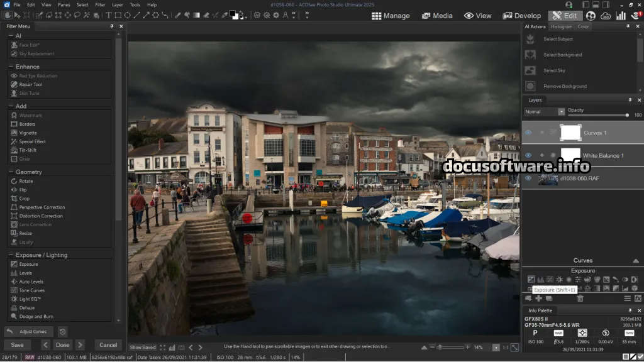Viewport: 644px width, 362px height.
Task: Collapse the Curves adjustment section arrow
Action: 636,261
